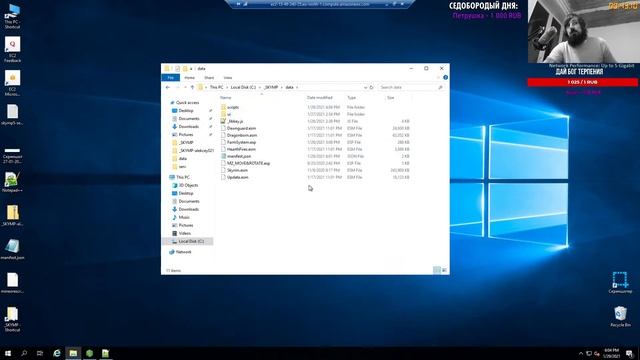Image resolution: width=640 pixels, height=360 pixels.
Task: Select Local Disk (C:) in navigation pane
Action: click(191, 241)
